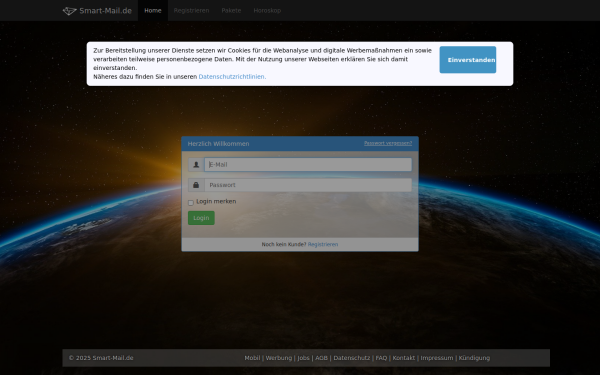Go to Registrieren in top navigation
Viewport: 600px width, 375px height.
(191, 10)
